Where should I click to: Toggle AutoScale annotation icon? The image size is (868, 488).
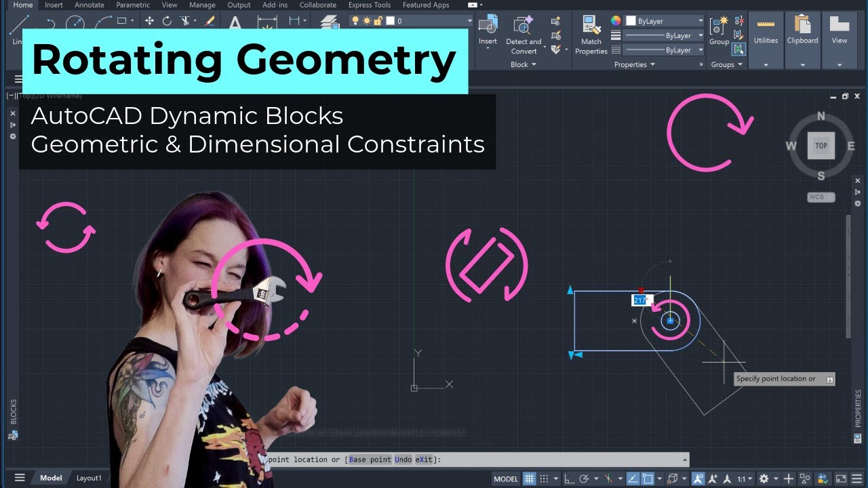coord(713,479)
